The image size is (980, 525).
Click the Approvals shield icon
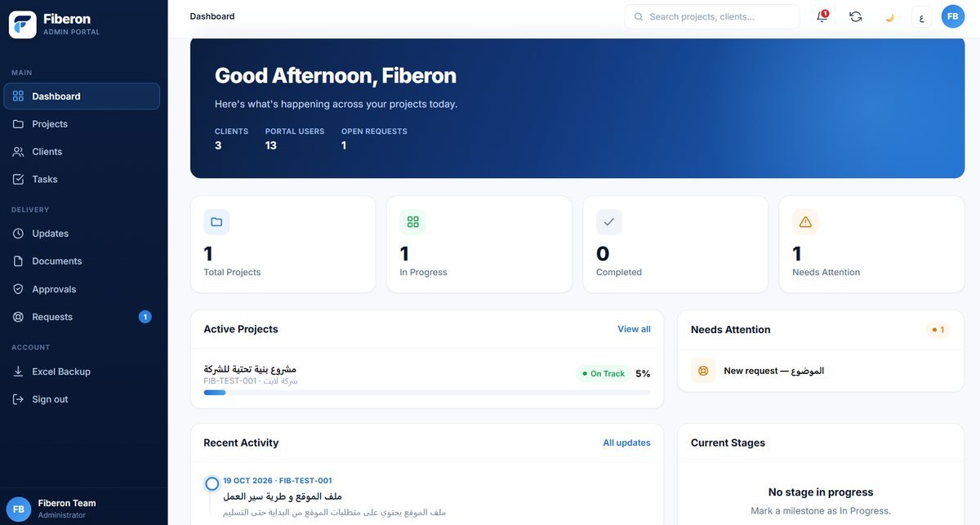click(x=18, y=289)
